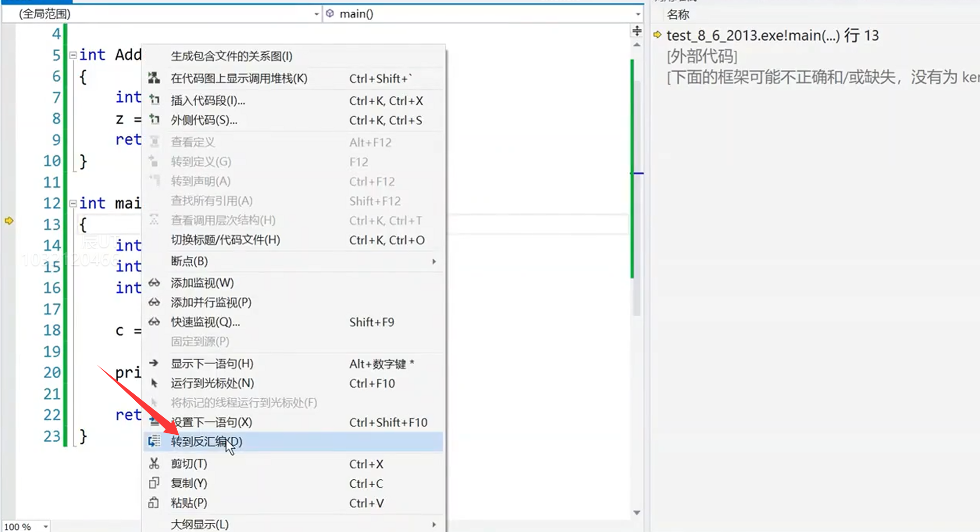Click the Paste icon next to 粘贴(P)
Image resolution: width=980 pixels, height=532 pixels.
[154, 503]
